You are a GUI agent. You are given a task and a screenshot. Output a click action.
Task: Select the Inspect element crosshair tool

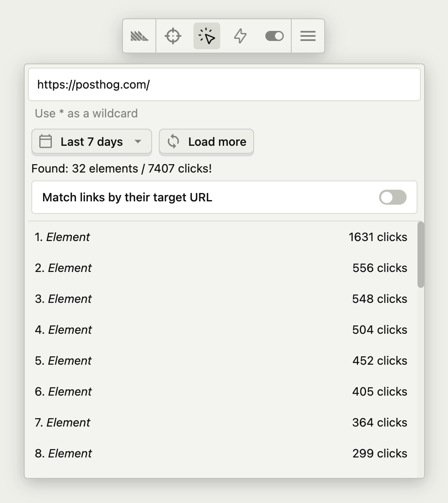(x=173, y=36)
